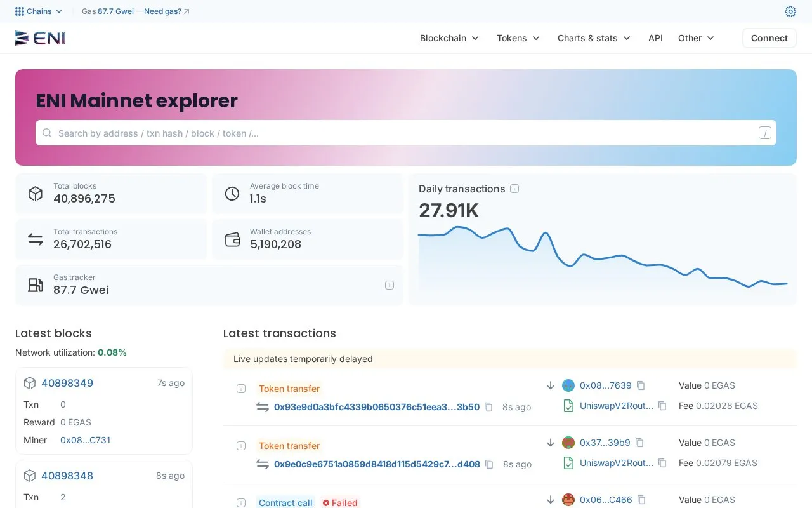This screenshot has height=508, width=812.
Task: Open the Tokens menu
Action: [x=518, y=38]
